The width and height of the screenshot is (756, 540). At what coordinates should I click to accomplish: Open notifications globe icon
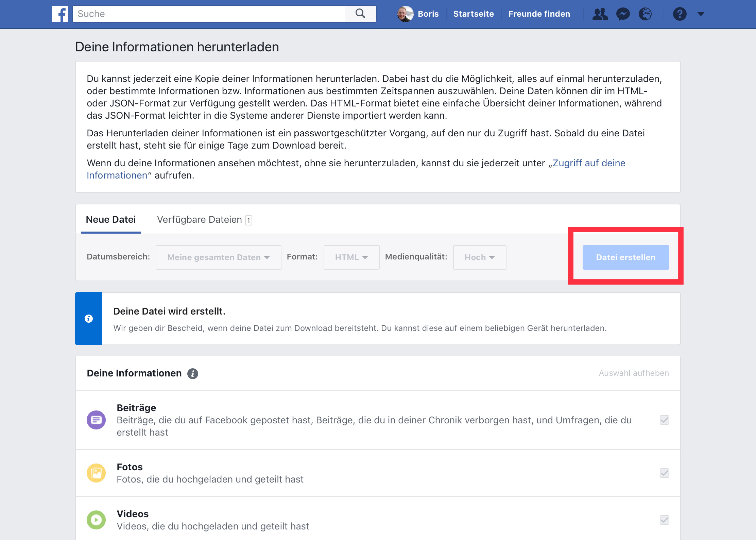pos(645,14)
